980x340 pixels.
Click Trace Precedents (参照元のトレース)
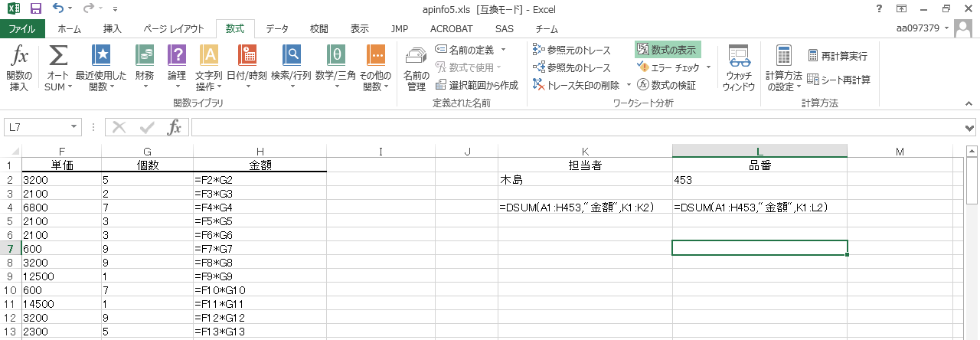(572, 50)
